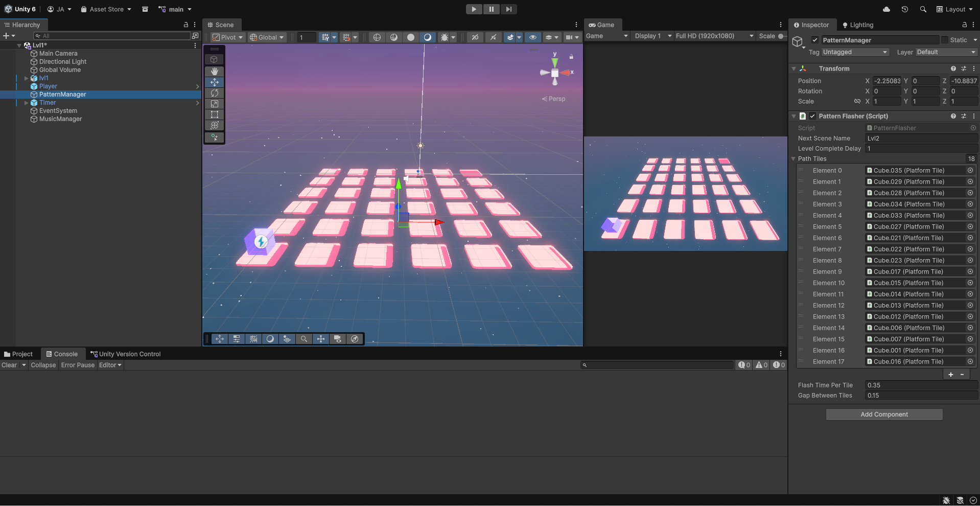Open the Layout dropdown

point(954,9)
